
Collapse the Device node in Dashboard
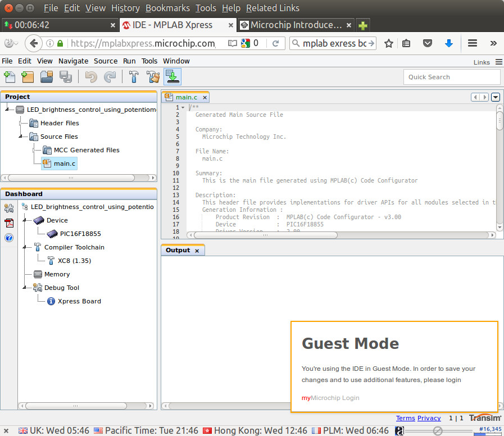(x=25, y=220)
